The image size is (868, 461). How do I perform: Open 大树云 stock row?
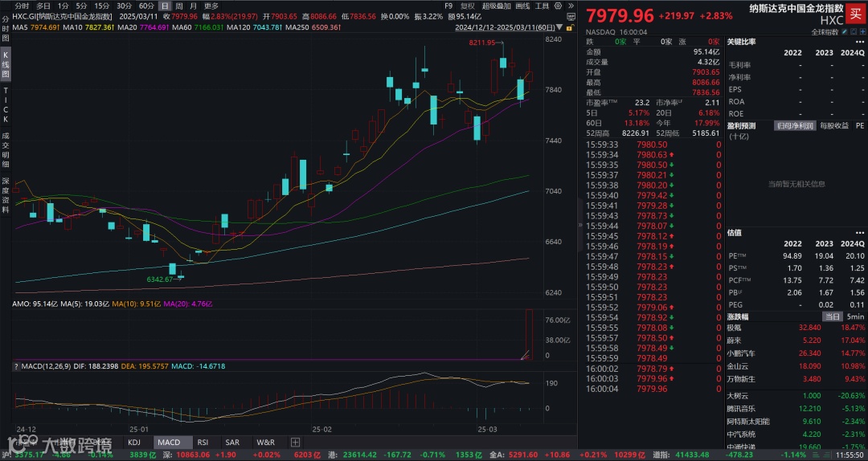796,396
